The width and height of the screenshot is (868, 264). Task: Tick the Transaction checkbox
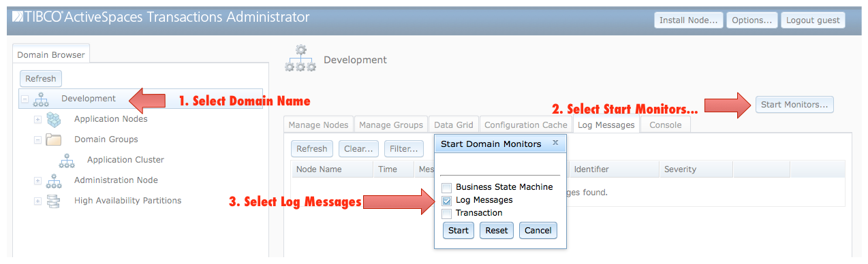tap(446, 213)
